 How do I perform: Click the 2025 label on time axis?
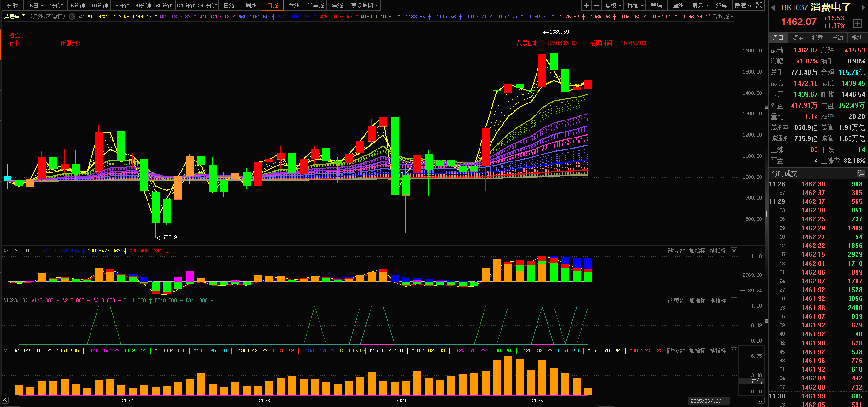pyautogui.click(x=537, y=401)
